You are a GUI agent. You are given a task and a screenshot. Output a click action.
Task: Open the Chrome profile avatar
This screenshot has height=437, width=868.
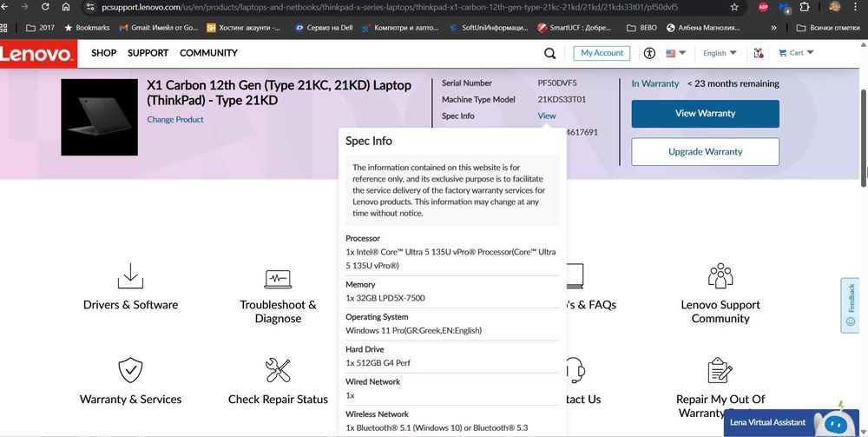835,7
